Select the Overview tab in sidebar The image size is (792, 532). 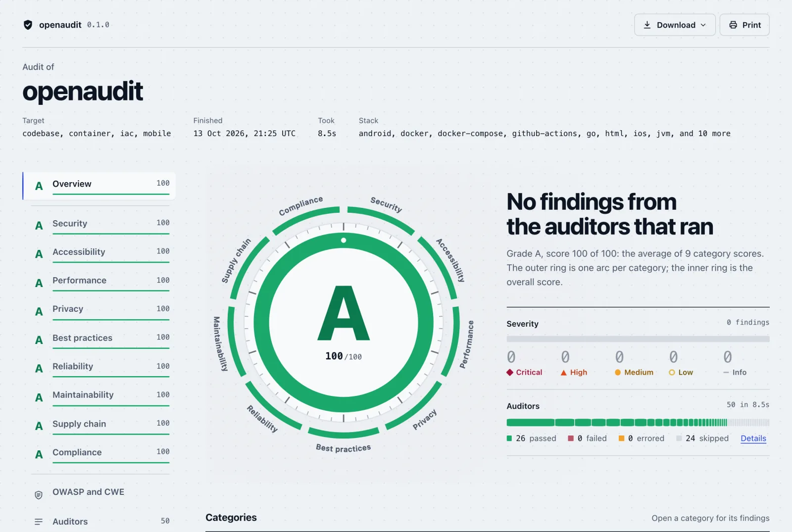pos(99,186)
